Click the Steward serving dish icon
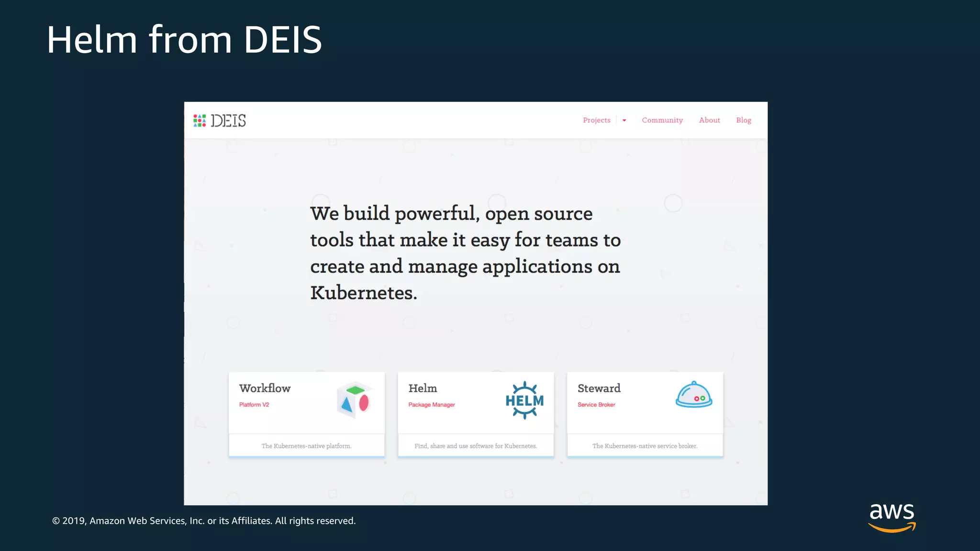980x551 pixels. pyautogui.click(x=694, y=395)
